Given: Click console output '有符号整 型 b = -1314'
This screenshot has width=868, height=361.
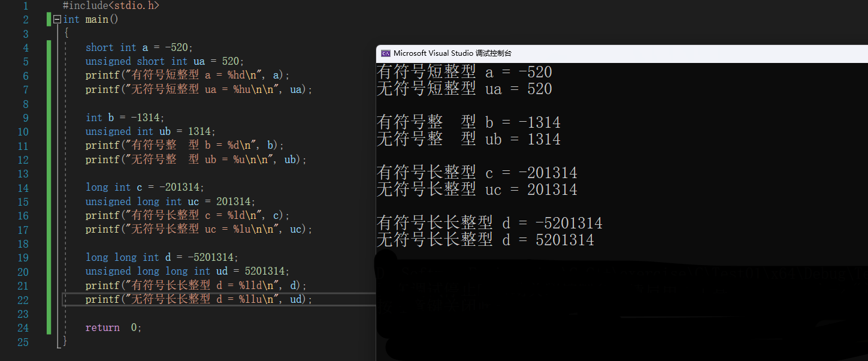Looking at the screenshot, I should pos(468,122).
